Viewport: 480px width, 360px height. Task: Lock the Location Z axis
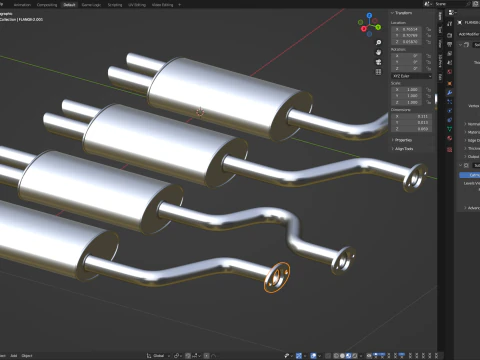click(x=428, y=42)
